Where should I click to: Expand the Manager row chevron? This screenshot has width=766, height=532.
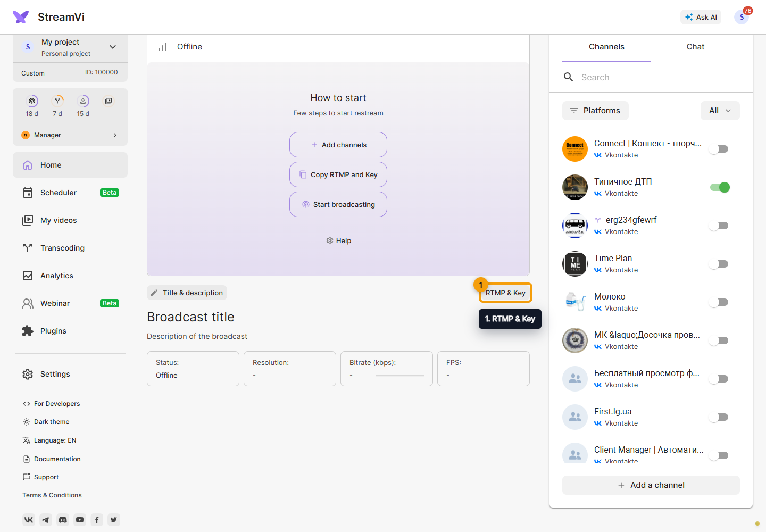[x=115, y=135]
